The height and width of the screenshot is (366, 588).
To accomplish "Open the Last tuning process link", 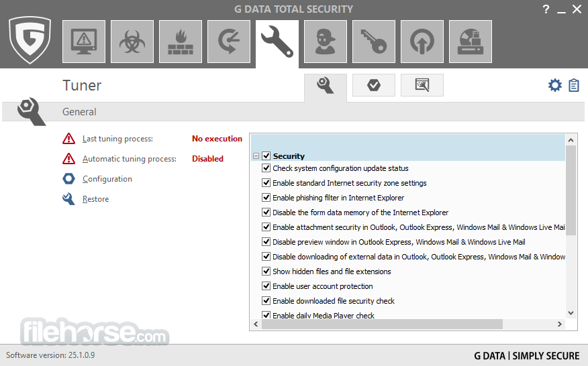I will point(117,139).
